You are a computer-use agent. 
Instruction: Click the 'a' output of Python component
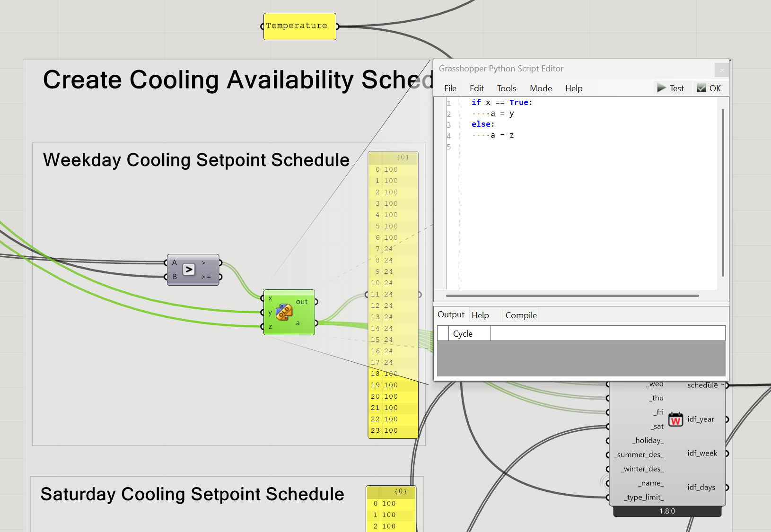click(298, 323)
